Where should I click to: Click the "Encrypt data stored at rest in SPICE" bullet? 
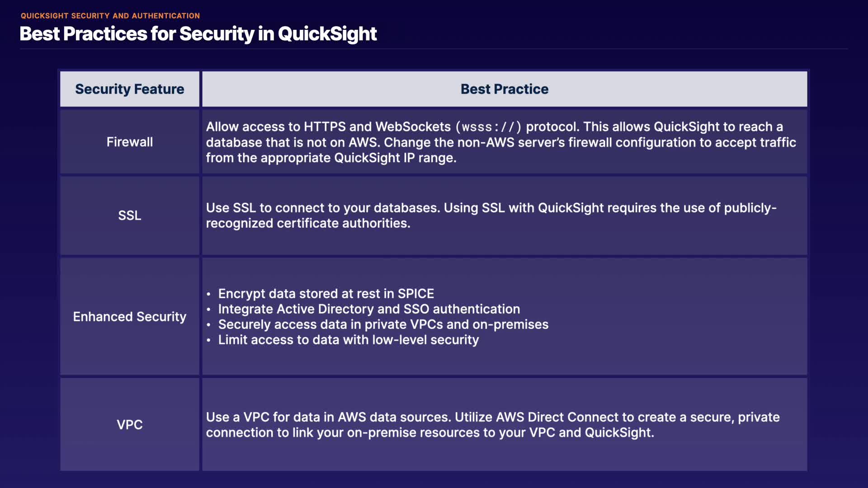coord(325,294)
